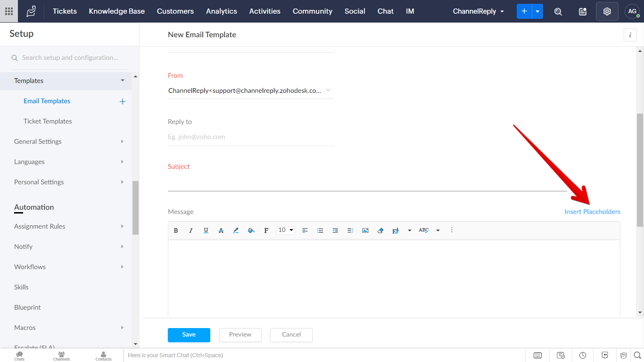The width and height of the screenshot is (644, 362).
Task: Open the font size 10 dropdown
Action: 286,230
